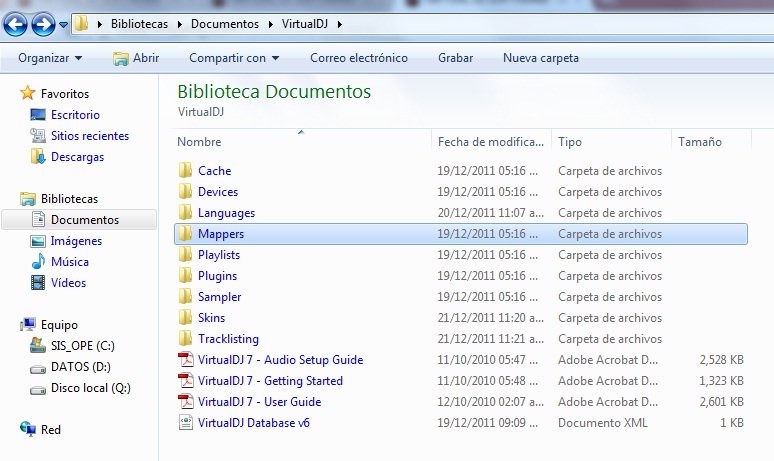Viewport: 774px width, 461px height.
Task: Click the Equipo computer icon
Action: [28, 324]
